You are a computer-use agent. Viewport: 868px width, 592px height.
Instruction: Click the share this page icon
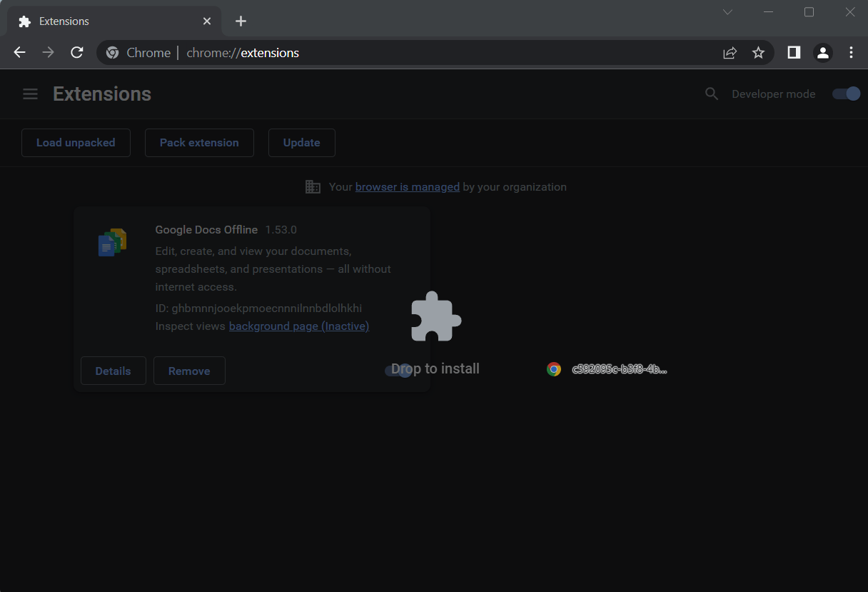click(730, 53)
